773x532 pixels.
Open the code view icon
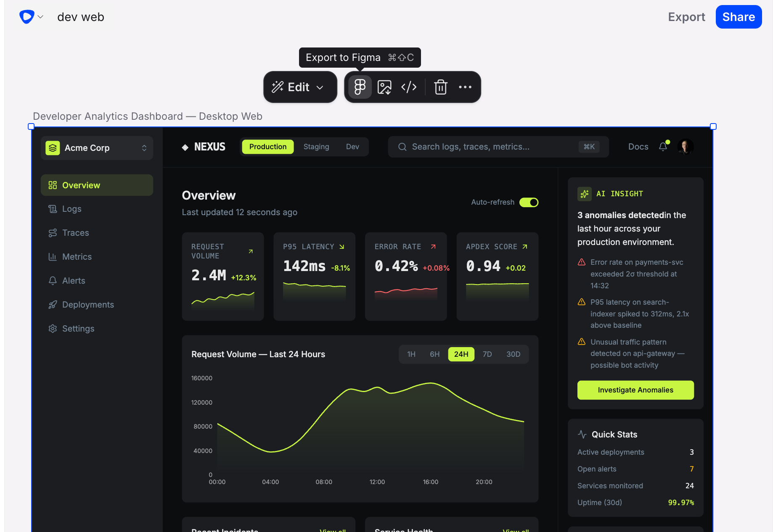tap(409, 87)
